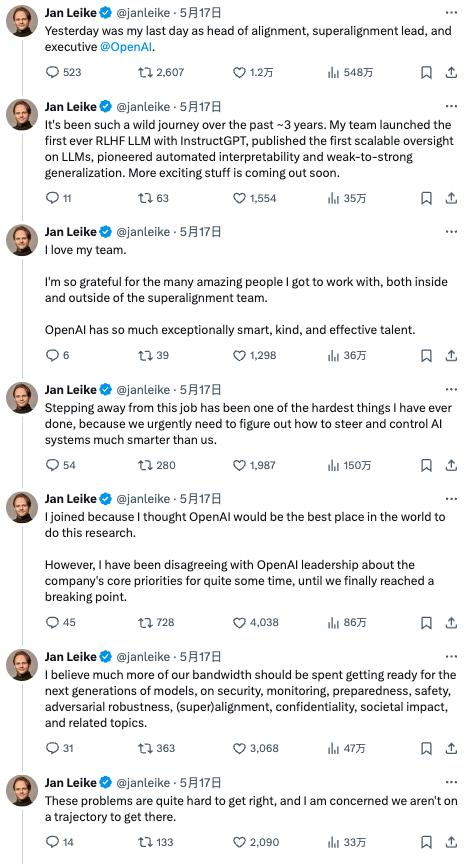This screenshot has width=471, height=864.
Task: View analytics showing 548万 views
Action: point(350,72)
